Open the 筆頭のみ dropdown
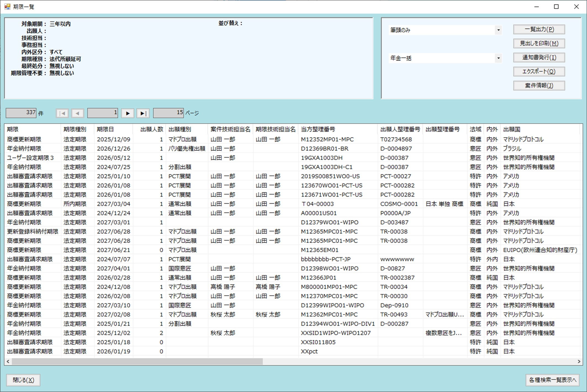 [498, 30]
